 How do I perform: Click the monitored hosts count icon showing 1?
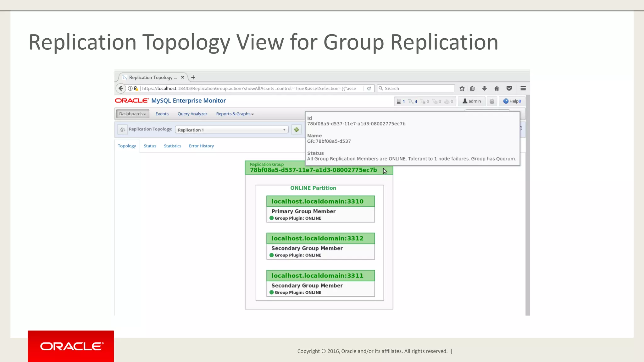(x=401, y=101)
